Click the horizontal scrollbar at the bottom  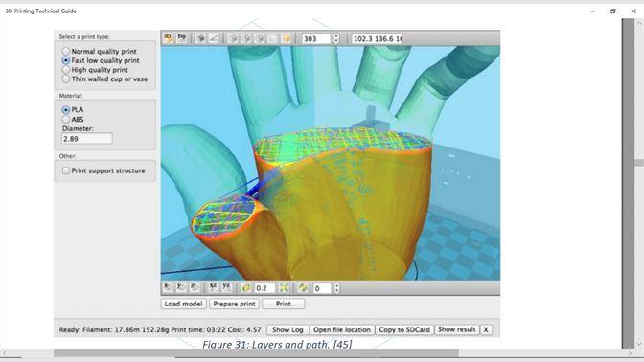256,353
